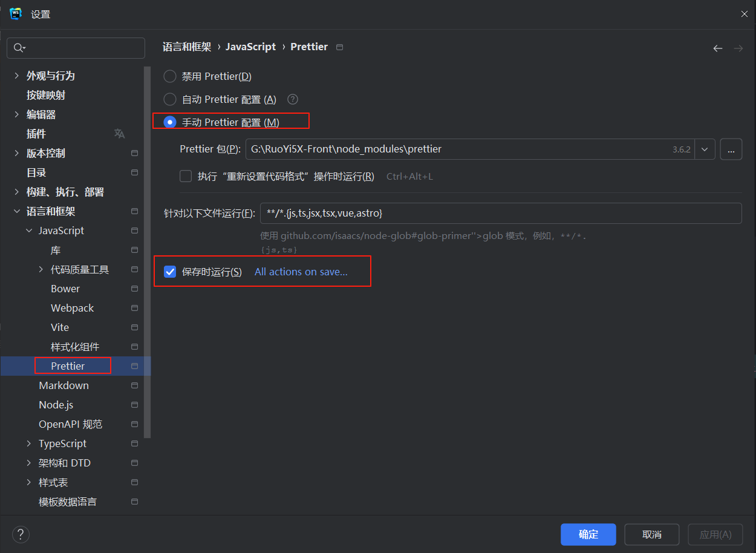Image resolution: width=756 pixels, height=553 pixels.
Task: Click the project-level icon beside Node.js
Action: 135,405
